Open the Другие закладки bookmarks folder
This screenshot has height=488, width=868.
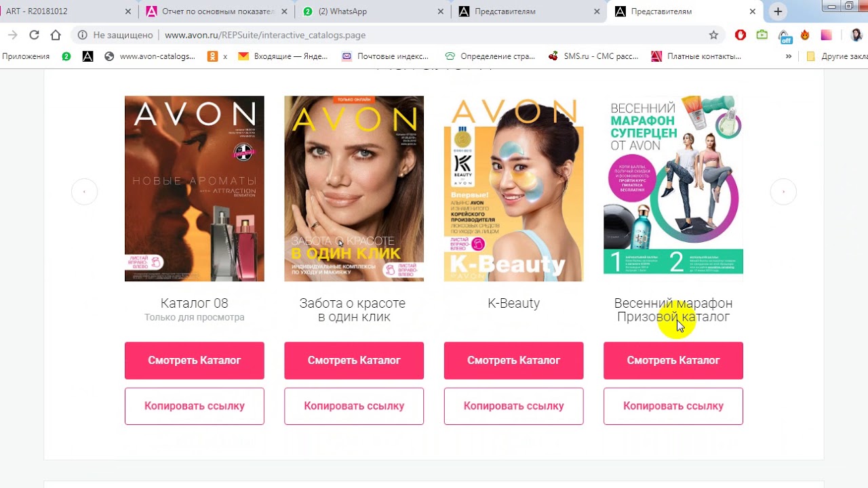coord(837,56)
